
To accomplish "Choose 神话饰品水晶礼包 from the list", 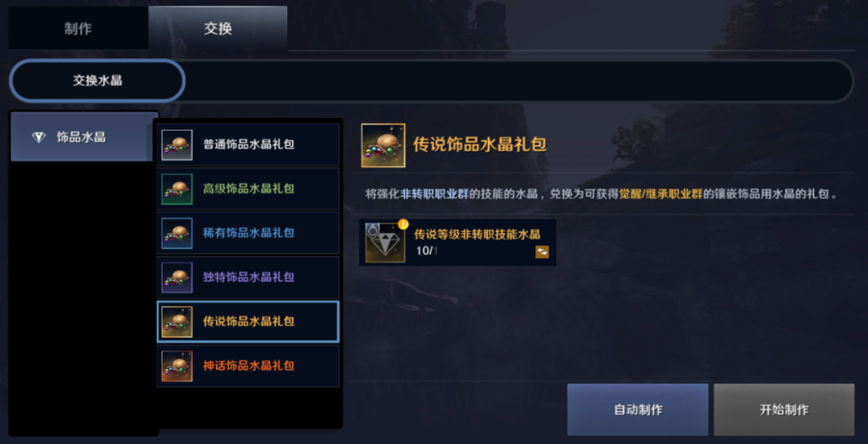I will 248,366.
